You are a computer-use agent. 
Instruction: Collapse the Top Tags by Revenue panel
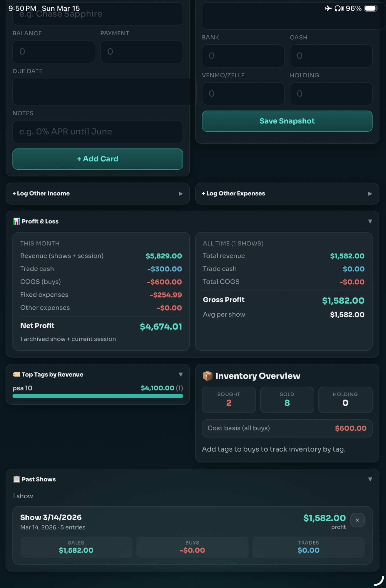pos(181,374)
